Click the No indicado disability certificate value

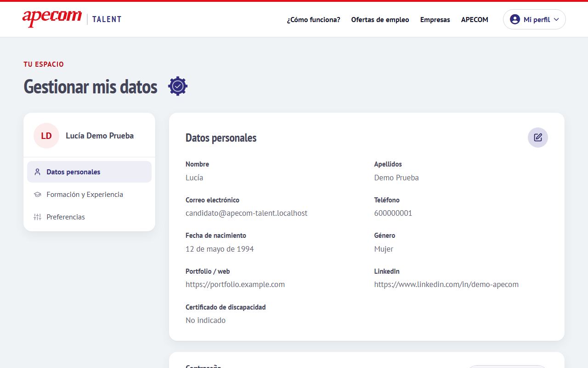[x=205, y=320]
